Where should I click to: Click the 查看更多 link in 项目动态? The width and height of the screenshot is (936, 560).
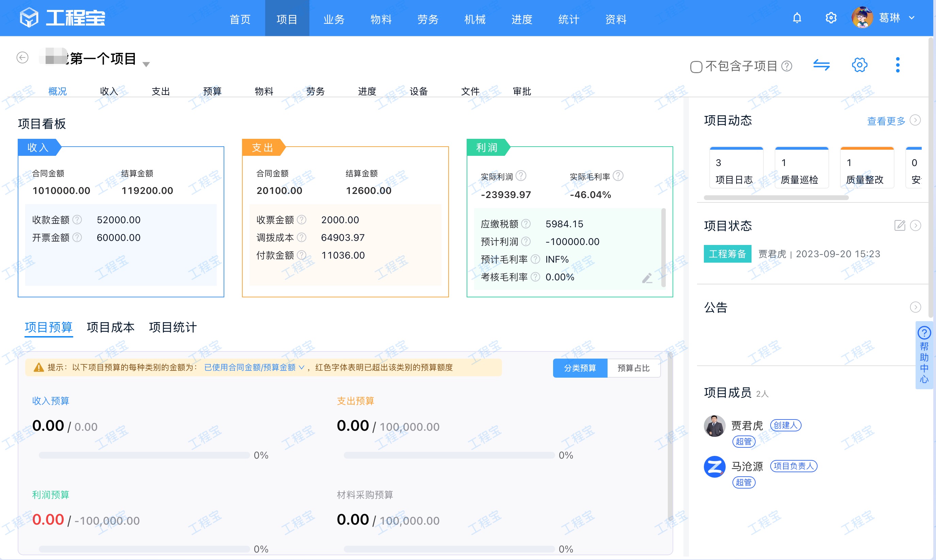886,121
